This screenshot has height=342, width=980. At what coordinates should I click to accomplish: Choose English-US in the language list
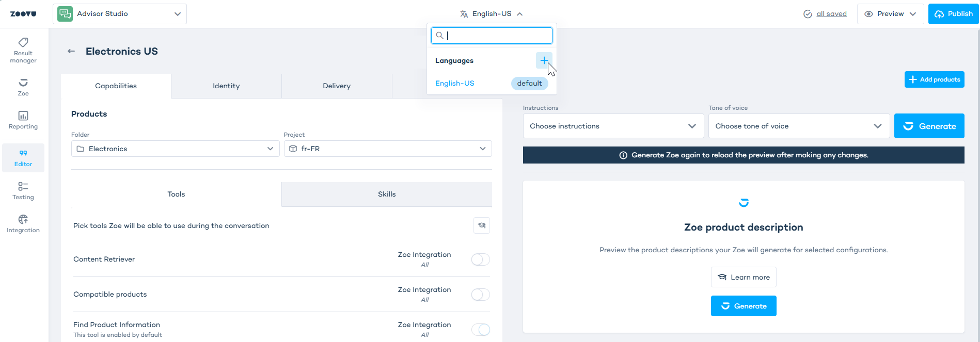point(455,83)
